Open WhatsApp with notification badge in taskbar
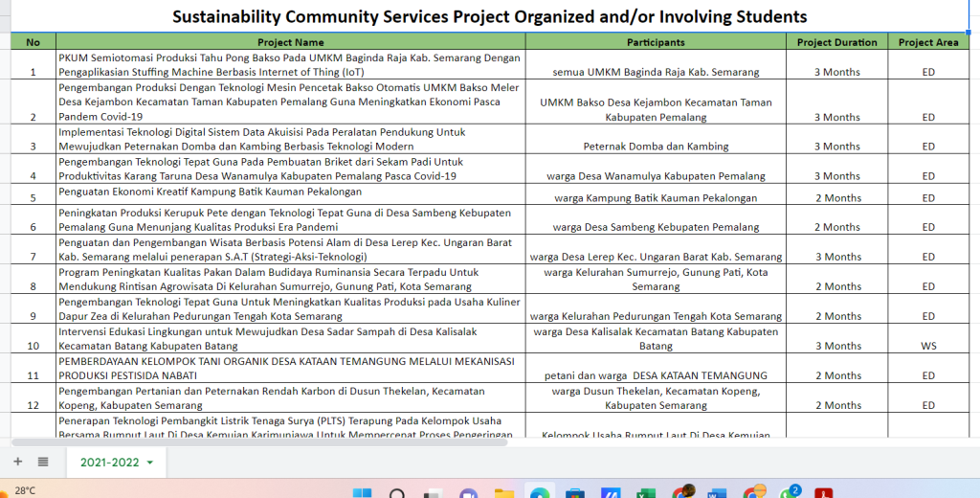The image size is (980, 498). 790,492
